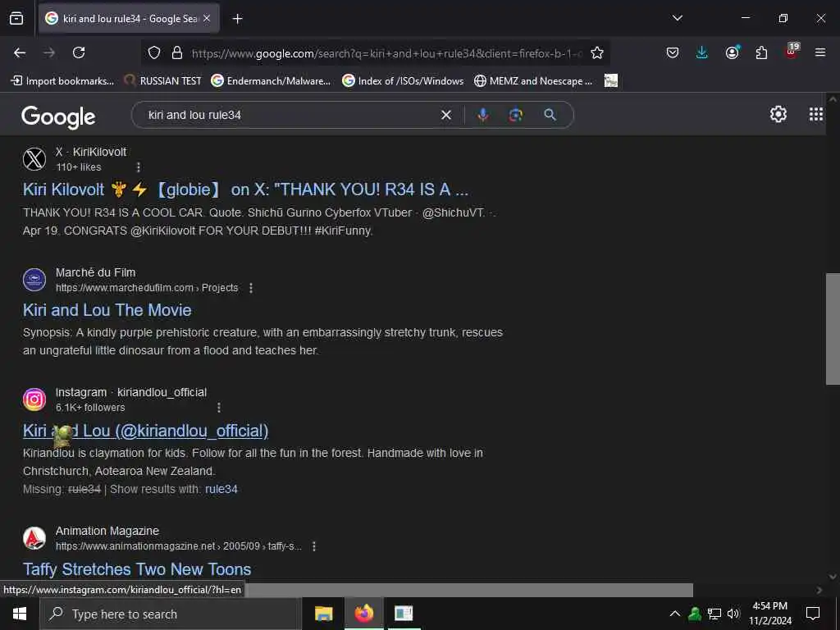
Task: Open the Windows Start menu
Action: (20, 614)
